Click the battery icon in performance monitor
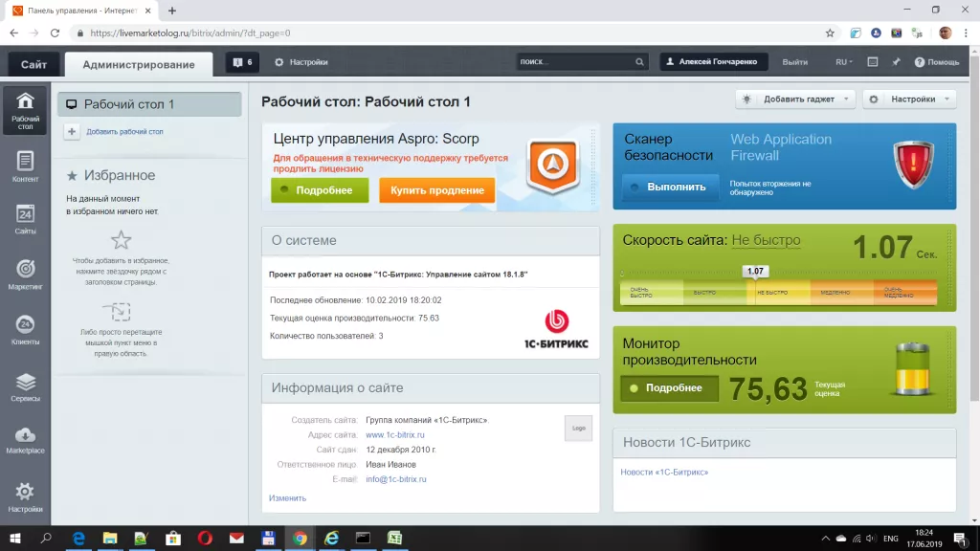Image resolution: width=980 pixels, height=551 pixels. point(912,369)
